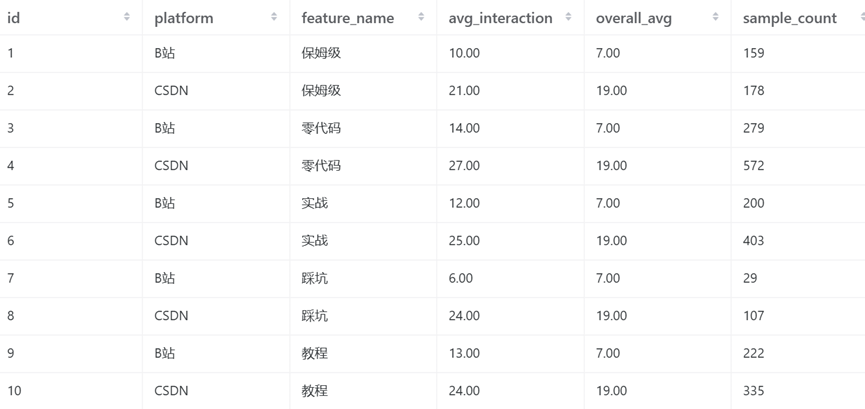This screenshot has width=865, height=409.
Task: Click the overall_avg sort arrows icon
Action: click(716, 17)
